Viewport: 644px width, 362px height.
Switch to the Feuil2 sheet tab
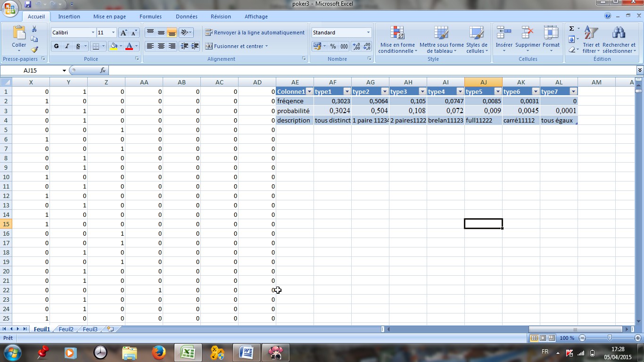(x=66, y=329)
